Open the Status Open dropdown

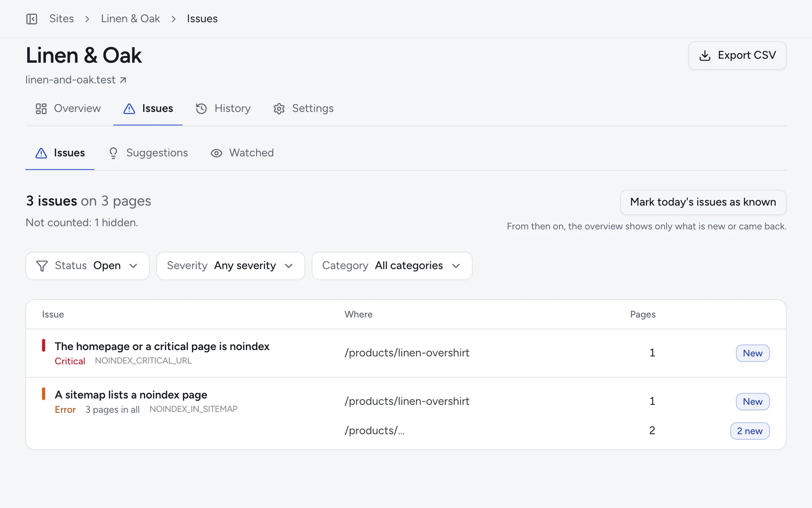(x=88, y=266)
